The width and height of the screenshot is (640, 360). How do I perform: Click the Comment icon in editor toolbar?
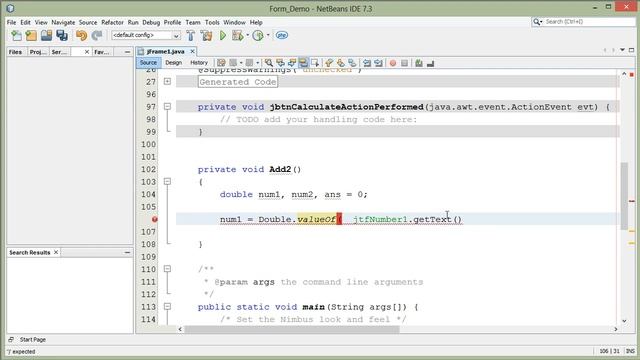(418, 63)
